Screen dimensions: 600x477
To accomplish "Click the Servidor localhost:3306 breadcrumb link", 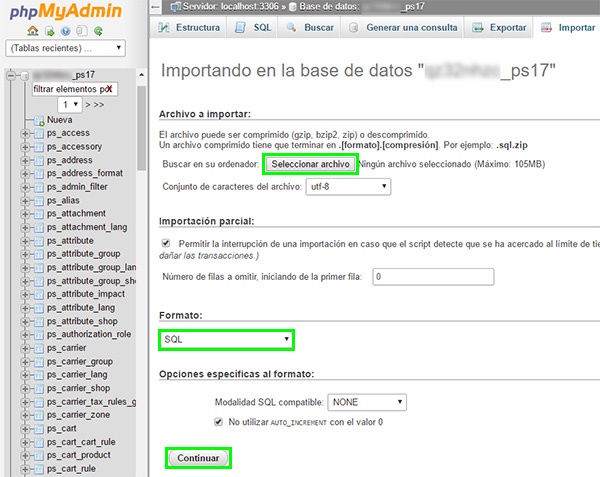I will pyautogui.click(x=230, y=7).
